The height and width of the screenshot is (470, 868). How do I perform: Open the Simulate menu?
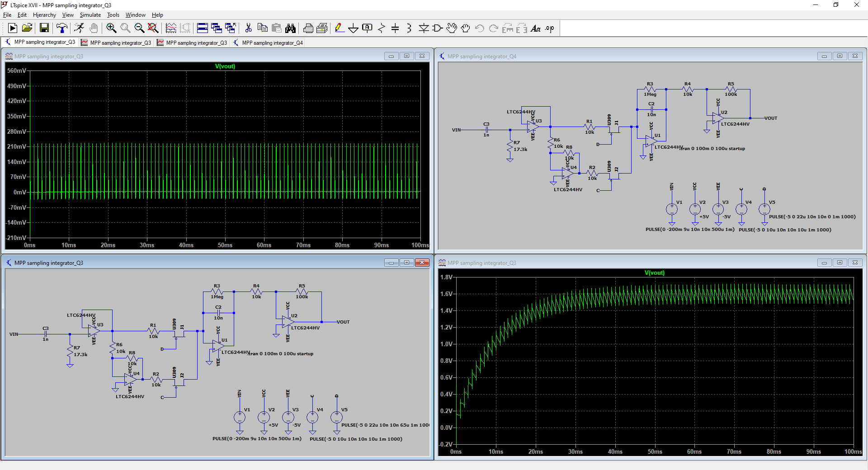[90, 15]
